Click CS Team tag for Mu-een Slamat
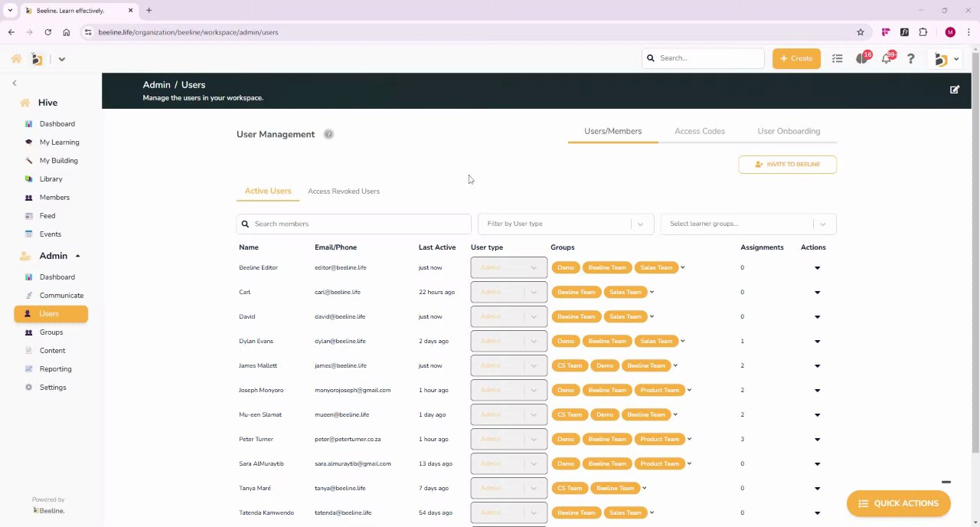The height and width of the screenshot is (527, 980). 570,415
